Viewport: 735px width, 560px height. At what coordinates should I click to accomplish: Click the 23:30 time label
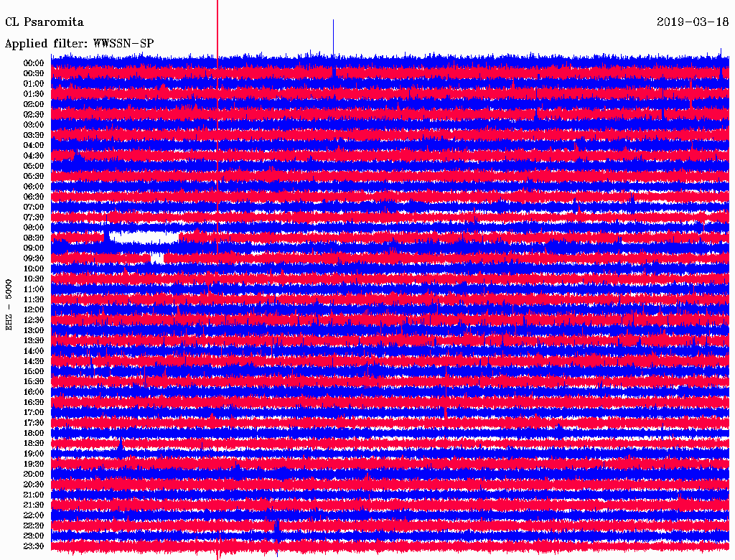[34, 546]
